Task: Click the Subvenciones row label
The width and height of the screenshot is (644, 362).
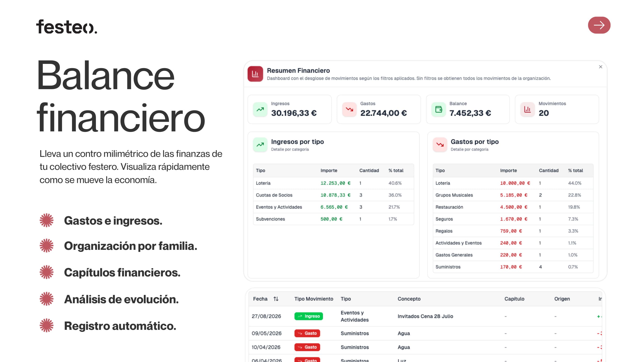Action: (270, 219)
